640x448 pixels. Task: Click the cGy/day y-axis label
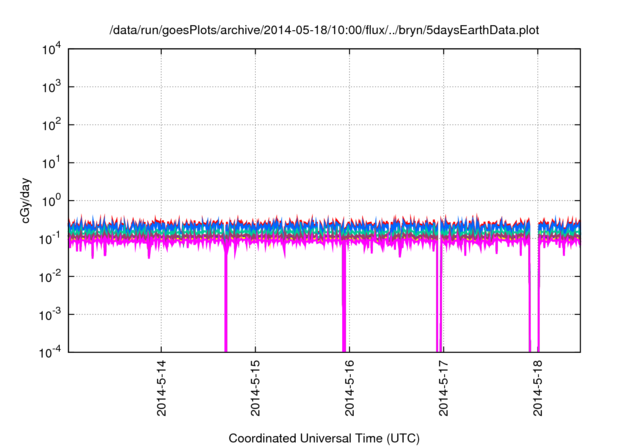25,200
